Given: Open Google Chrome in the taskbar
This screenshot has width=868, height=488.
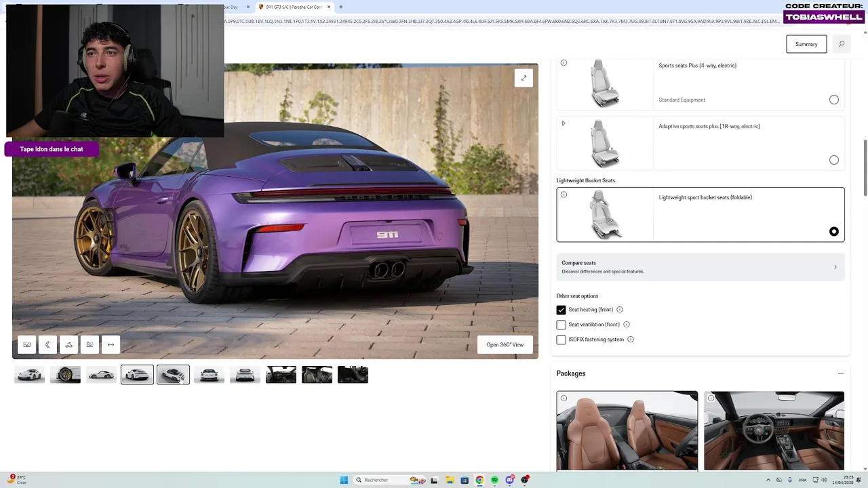Looking at the screenshot, I should coord(479,480).
